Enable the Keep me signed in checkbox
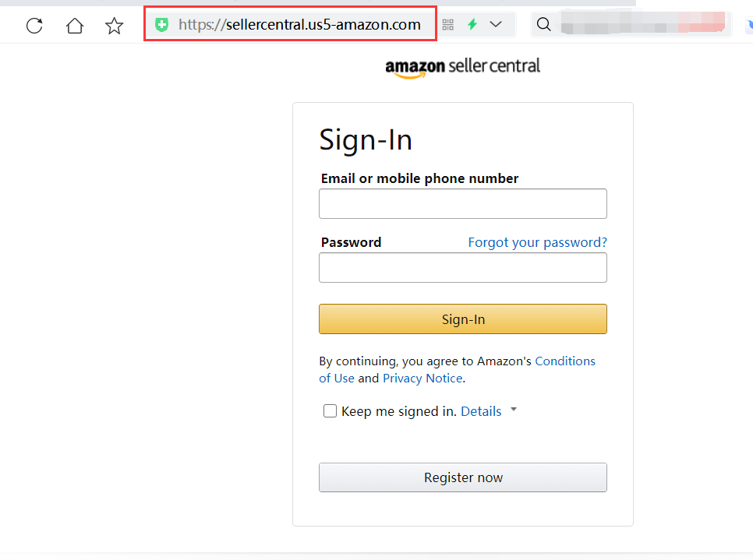The image size is (753, 560). click(x=330, y=411)
